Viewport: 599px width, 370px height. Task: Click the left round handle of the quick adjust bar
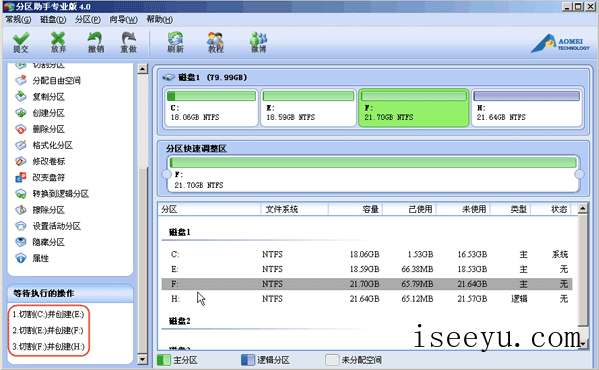pyautogui.click(x=167, y=174)
